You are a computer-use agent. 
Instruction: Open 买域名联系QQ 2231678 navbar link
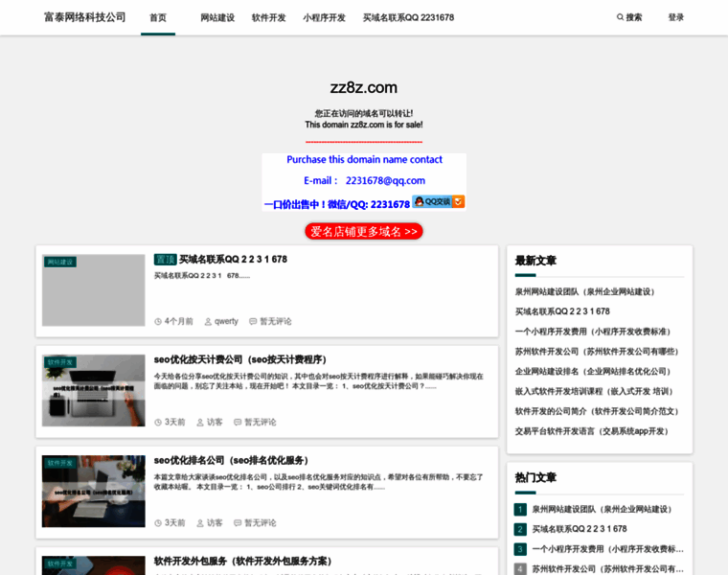[408, 18]
